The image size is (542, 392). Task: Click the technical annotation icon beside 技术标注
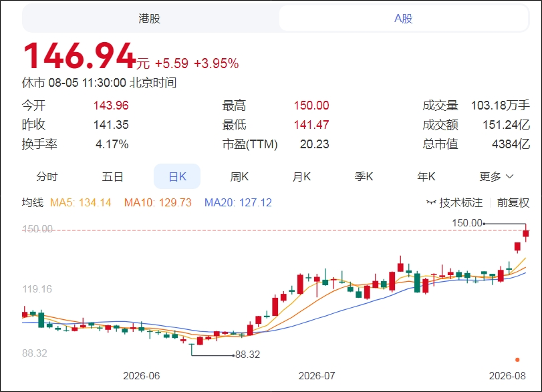[430, 202]
